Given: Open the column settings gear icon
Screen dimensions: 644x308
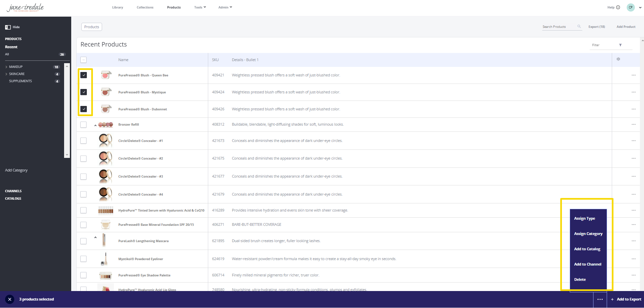Looking at the screenshot, I should click(618, 59).
